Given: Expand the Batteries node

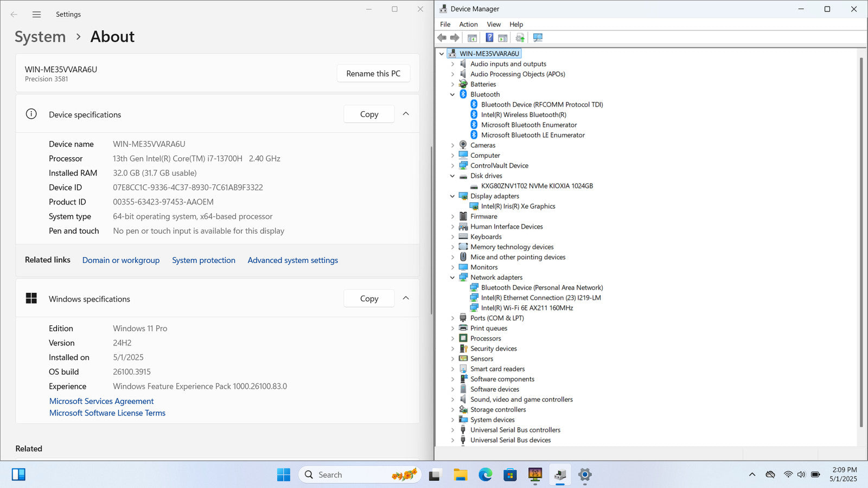Looking at the screenshot, I should click(x=452, y=85).
